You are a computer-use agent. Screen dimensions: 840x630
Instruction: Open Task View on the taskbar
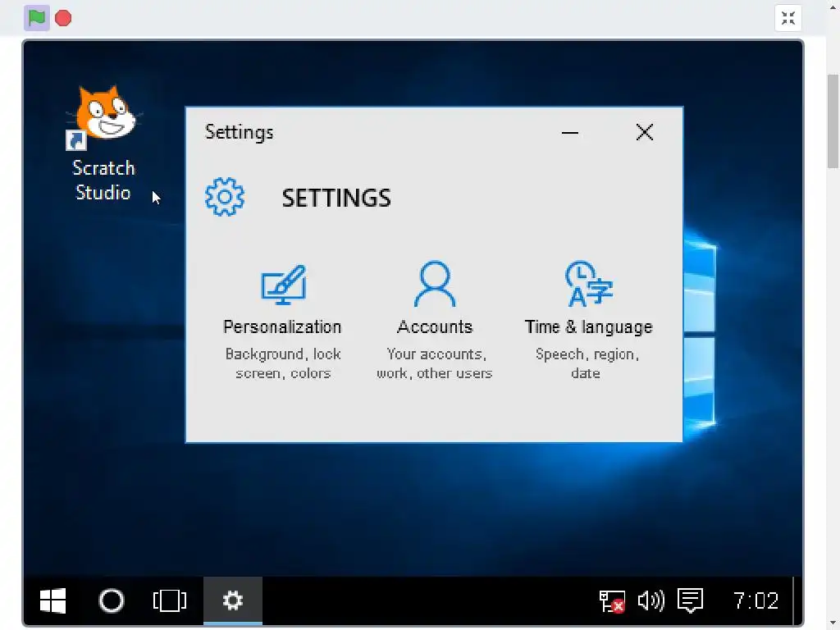[x=170, y=600]
